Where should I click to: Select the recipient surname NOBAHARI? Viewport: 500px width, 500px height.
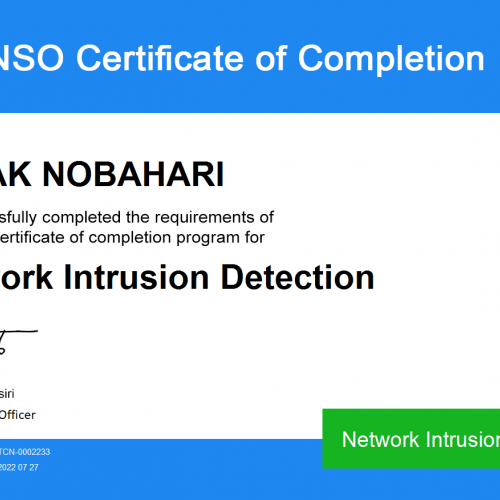coord(133,174)
